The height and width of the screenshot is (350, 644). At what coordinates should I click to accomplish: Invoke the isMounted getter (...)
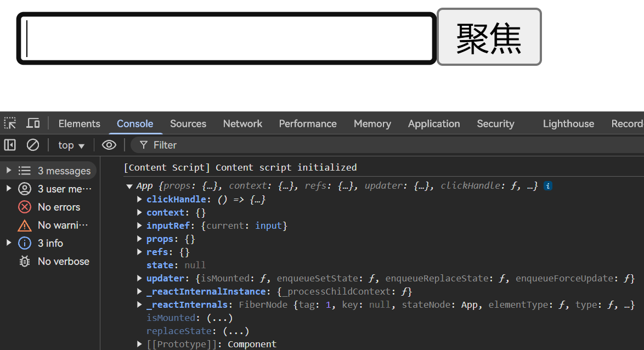pyautogui.click(x=220, y=318)
